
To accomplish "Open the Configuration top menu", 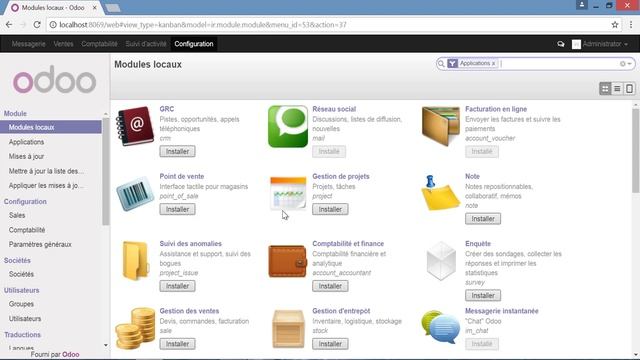I will (x=194, y=44).
